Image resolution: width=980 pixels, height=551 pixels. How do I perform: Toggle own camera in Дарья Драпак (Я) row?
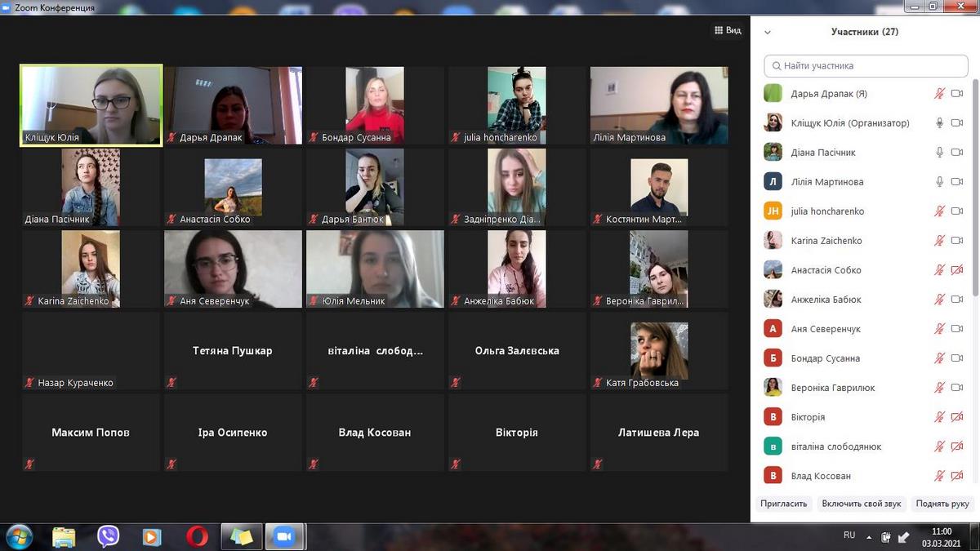click(957, 94)
